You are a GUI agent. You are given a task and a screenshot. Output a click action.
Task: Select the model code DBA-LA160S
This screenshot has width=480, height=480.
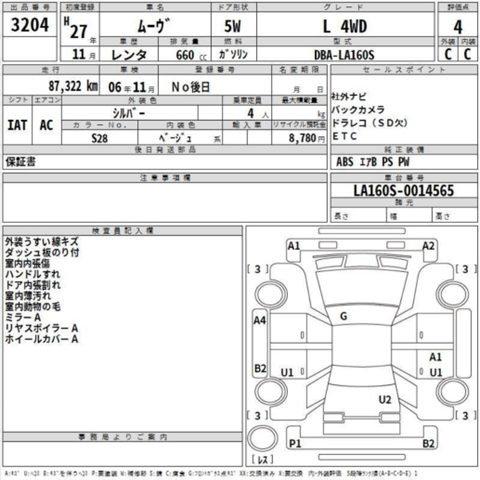click(344, 55)
